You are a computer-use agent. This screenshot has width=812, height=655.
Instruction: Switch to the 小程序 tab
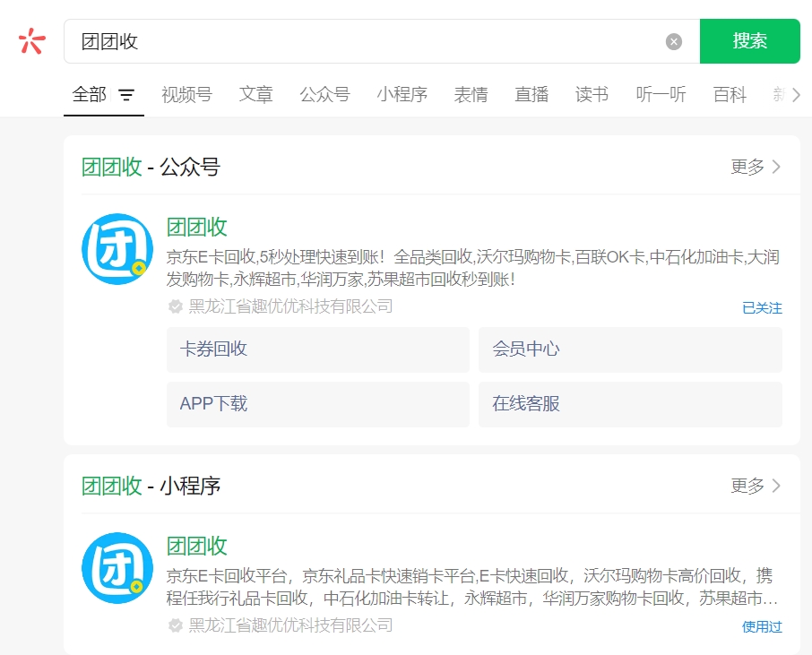tap(402, 95)
